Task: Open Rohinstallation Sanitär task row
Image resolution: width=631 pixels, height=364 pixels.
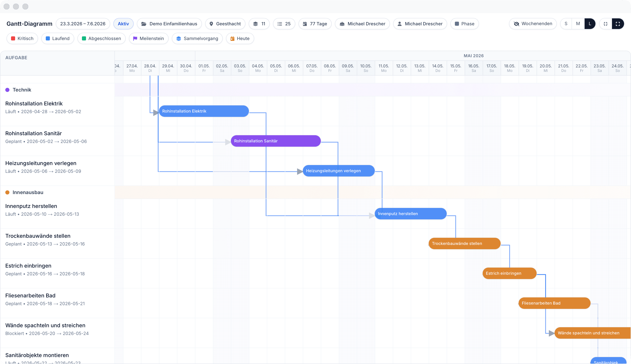Action: [x=57, y=141]
